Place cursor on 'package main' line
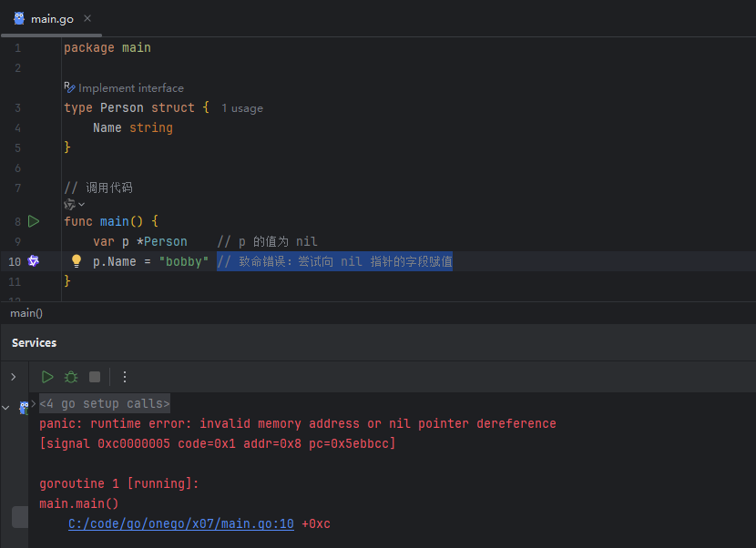 tap(107, 47)
